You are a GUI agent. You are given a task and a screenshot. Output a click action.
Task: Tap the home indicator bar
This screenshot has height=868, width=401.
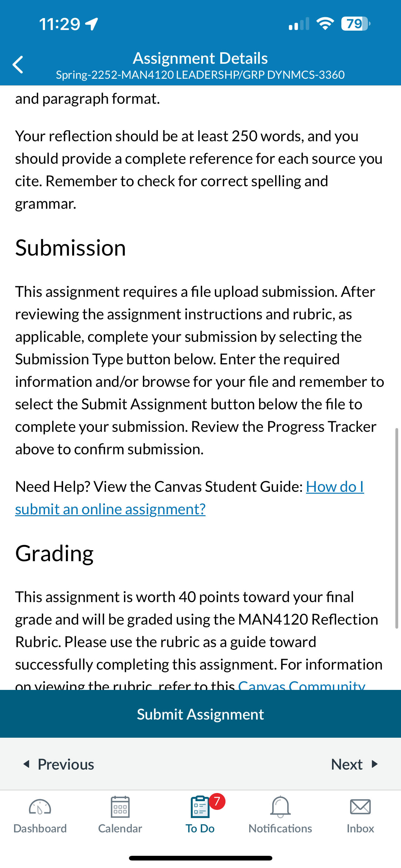(200, 858)
